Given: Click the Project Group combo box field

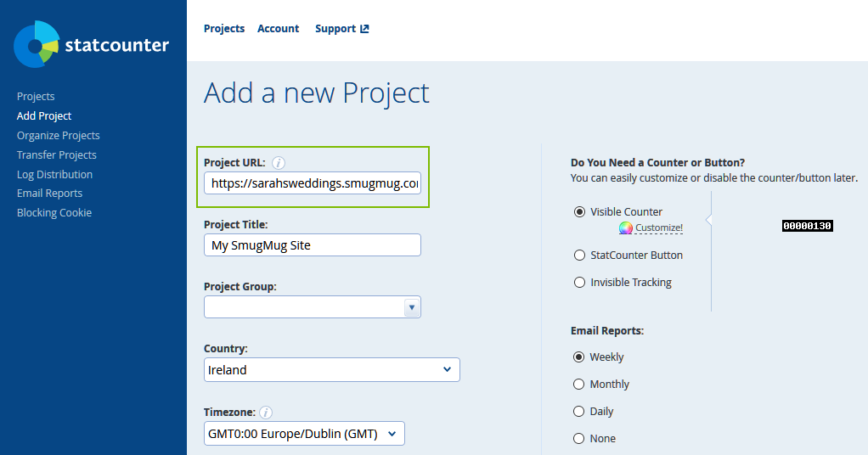Looking at the screenshot, I should tap(313, 307).
